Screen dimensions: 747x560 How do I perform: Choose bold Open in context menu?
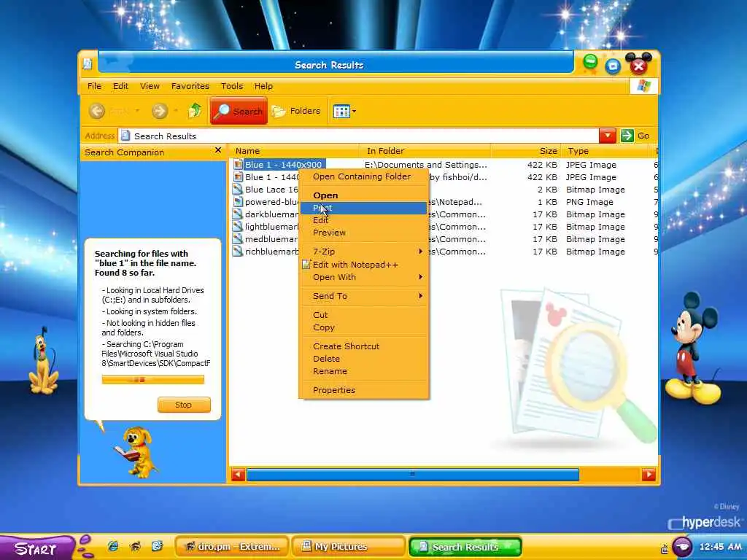(364, 195)
